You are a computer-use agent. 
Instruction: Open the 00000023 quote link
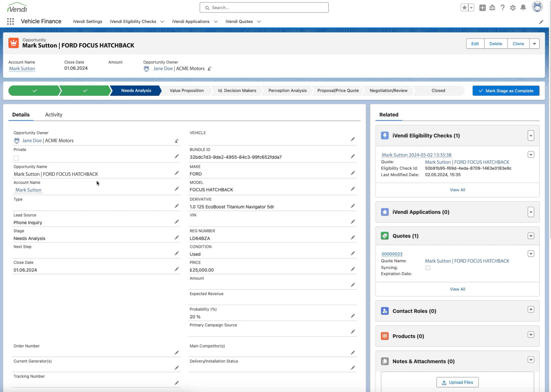click(392, 254)
